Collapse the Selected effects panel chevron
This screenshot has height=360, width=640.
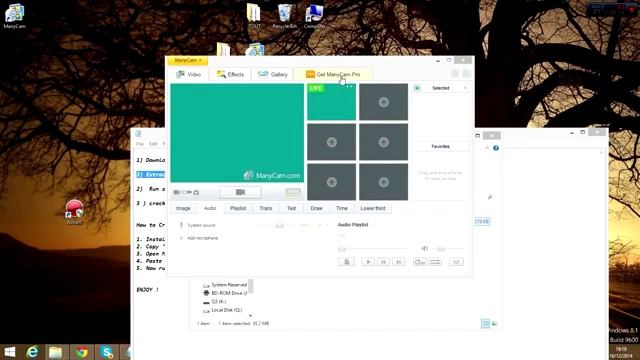coord(465,88)
